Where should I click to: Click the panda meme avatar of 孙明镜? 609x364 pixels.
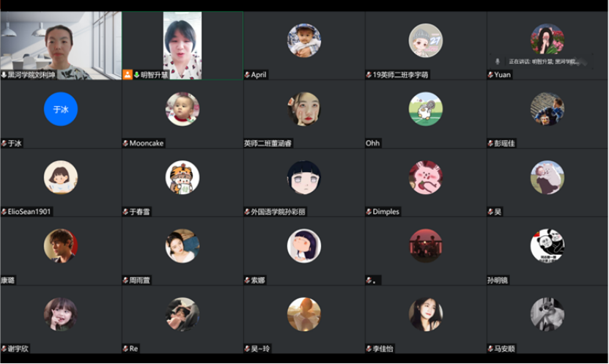[x=547, y=245]
